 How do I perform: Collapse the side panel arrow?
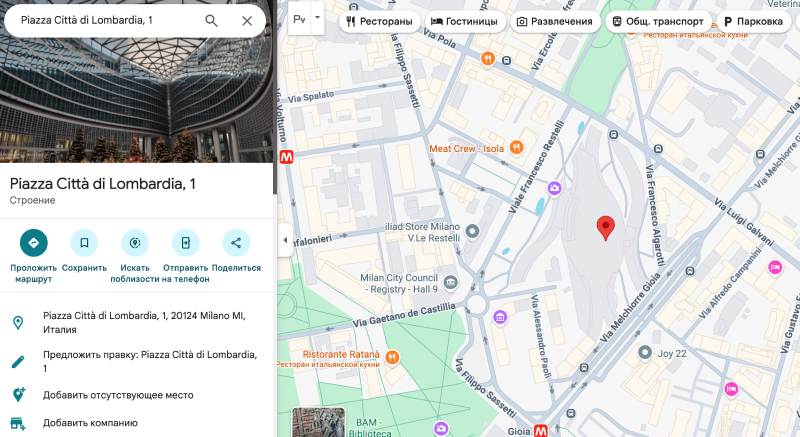[x=284, y=240]
